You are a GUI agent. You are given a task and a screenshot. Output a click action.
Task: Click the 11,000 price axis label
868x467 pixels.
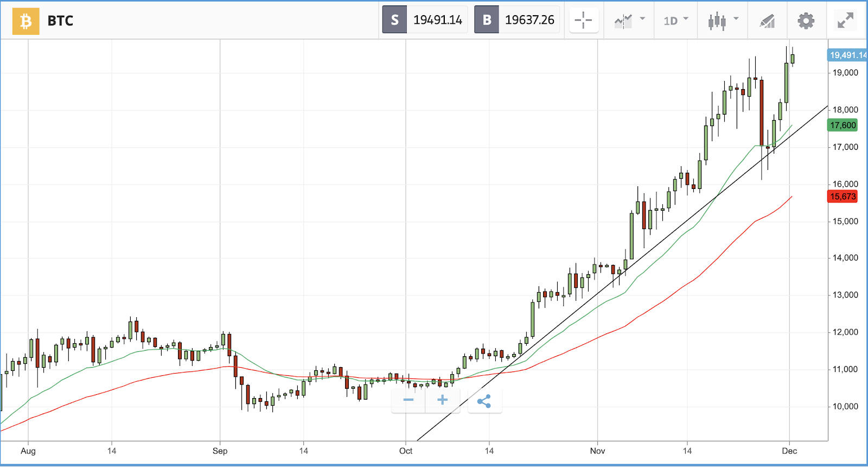(845, 369)
